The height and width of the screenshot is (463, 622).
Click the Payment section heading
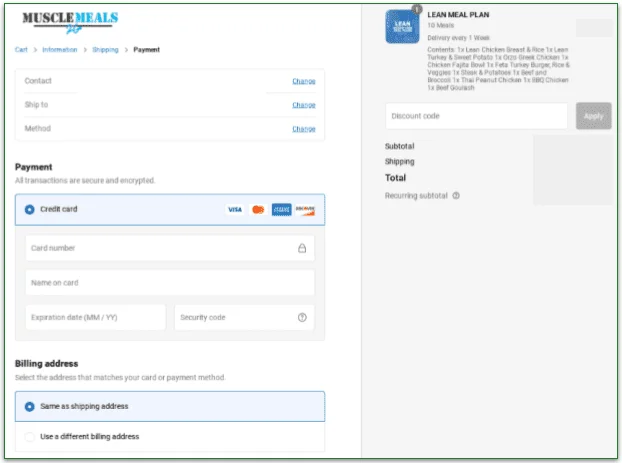[x=33, y=167]
